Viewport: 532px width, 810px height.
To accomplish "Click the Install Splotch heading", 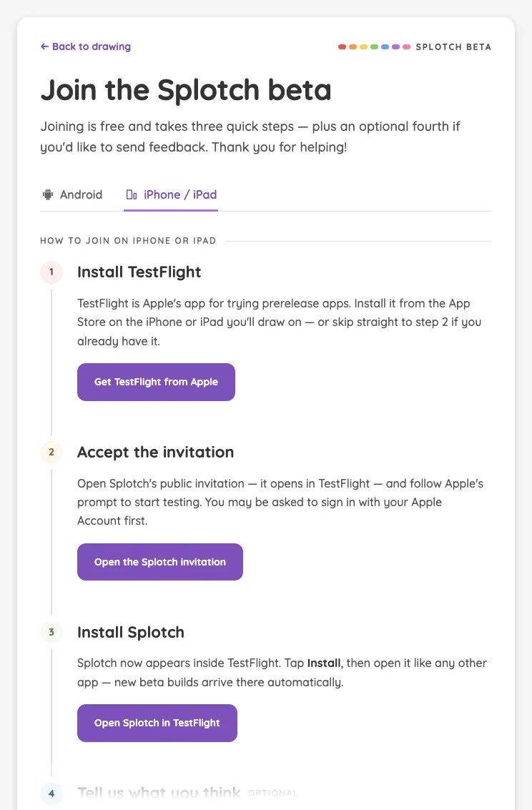I will (x=131, y=632).
